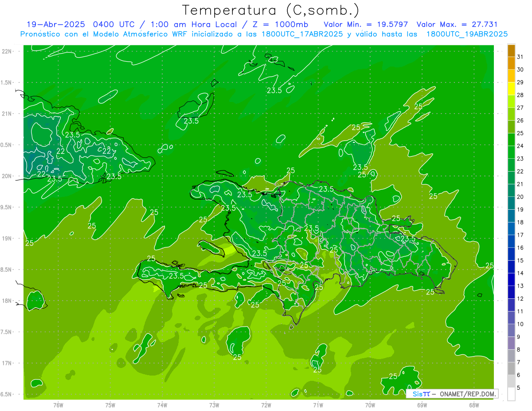Click the number 29 in the color scale
532x411 pixels.
coord(520,82)
